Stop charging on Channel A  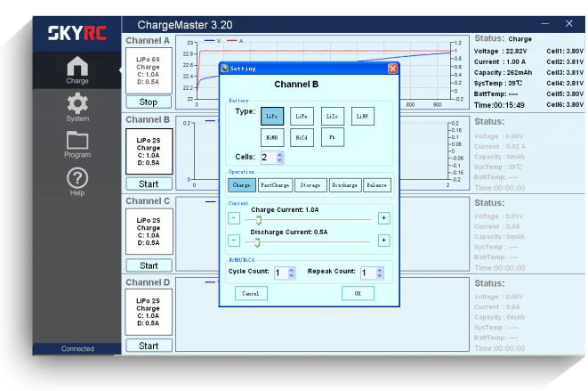[x=149, y=102]
